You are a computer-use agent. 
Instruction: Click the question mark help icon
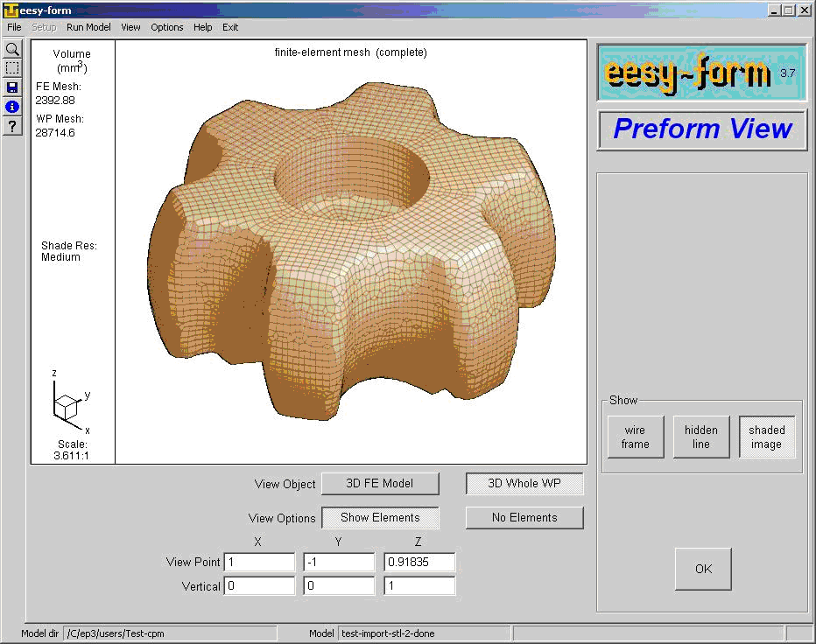point(12,127)
